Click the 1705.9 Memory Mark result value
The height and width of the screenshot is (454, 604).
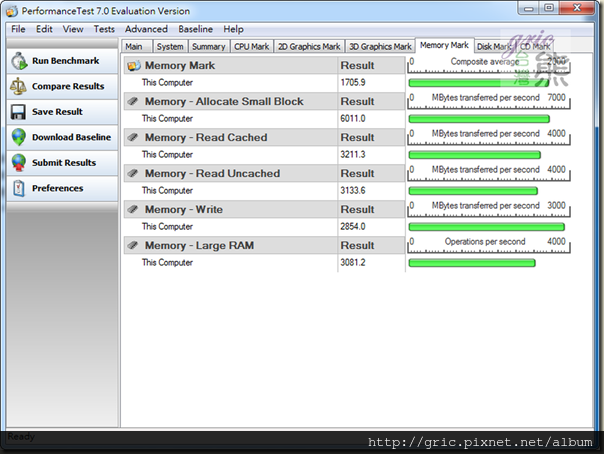[x=352, y=82]
